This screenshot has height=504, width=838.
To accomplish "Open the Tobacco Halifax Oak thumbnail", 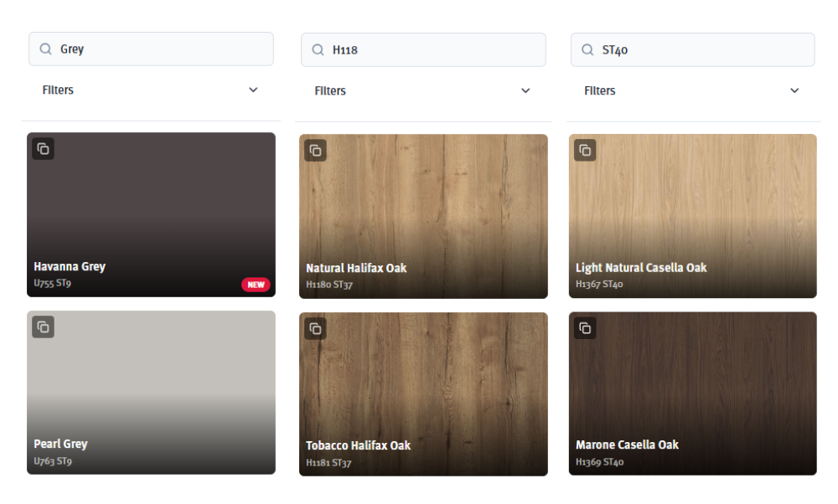I will pyautogui.click(x=423, y=394).
